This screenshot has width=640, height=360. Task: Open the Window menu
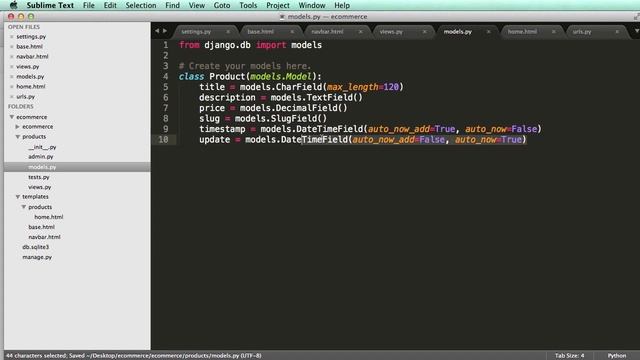(x=312, y=5)
